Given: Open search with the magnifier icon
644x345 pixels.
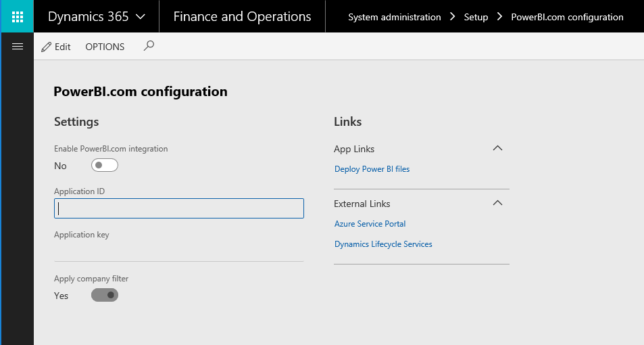Looking at the screenshot, I should pos(149,46).
